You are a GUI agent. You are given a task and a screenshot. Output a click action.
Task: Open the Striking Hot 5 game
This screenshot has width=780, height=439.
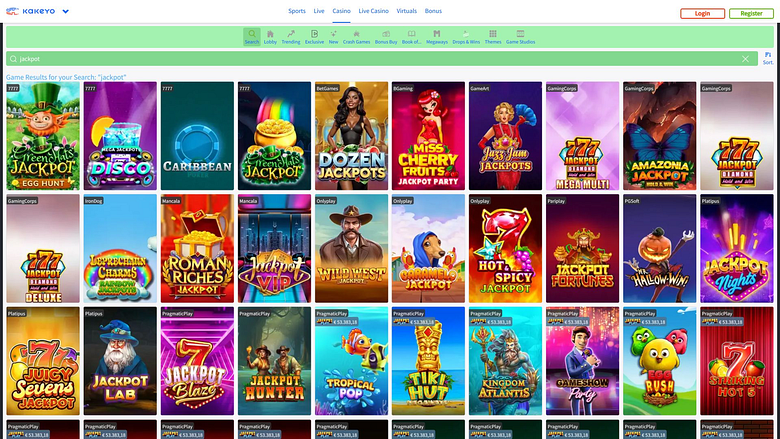click(737, 361)
